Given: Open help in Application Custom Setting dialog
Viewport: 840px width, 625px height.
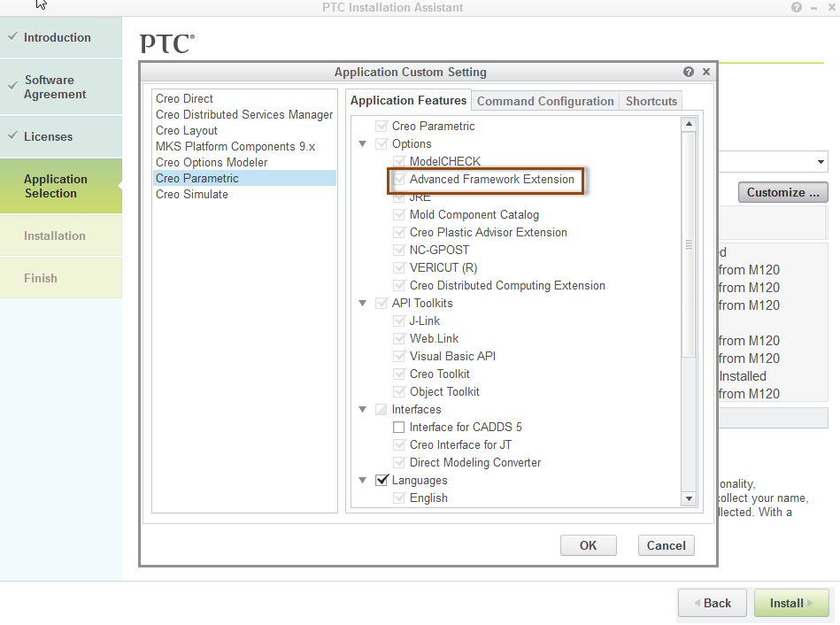Looking at the screenshot, I should tap(689, 72).
